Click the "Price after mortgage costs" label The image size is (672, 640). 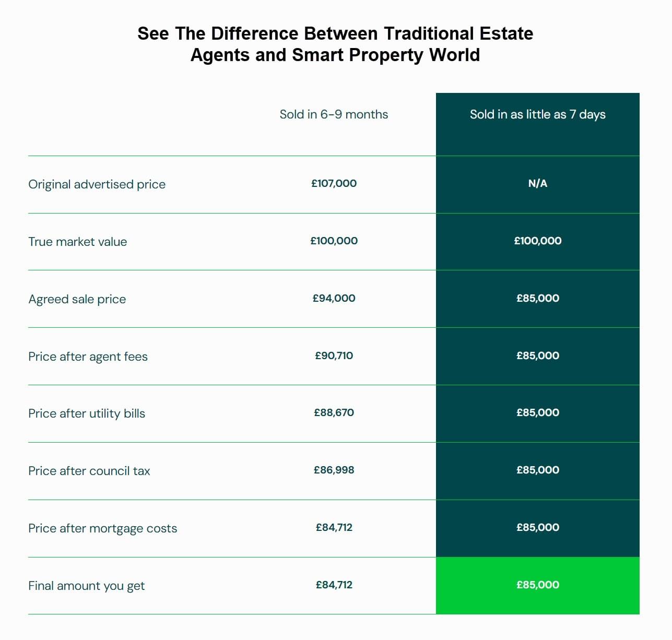point(103,528)
